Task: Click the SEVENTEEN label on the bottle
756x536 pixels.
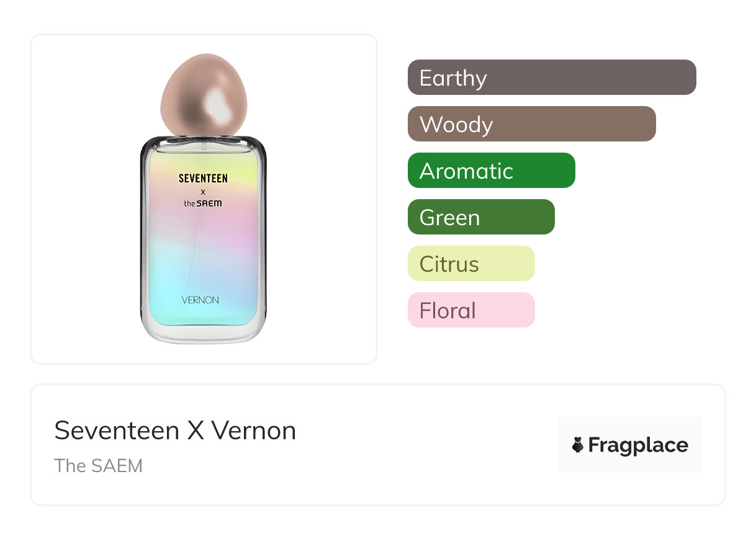Action: [203, 179]
